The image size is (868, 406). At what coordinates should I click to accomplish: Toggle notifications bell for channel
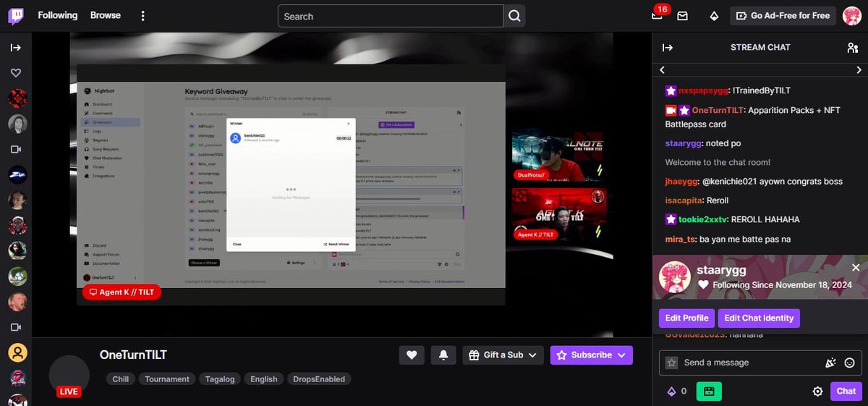click(x=443, y=355)
